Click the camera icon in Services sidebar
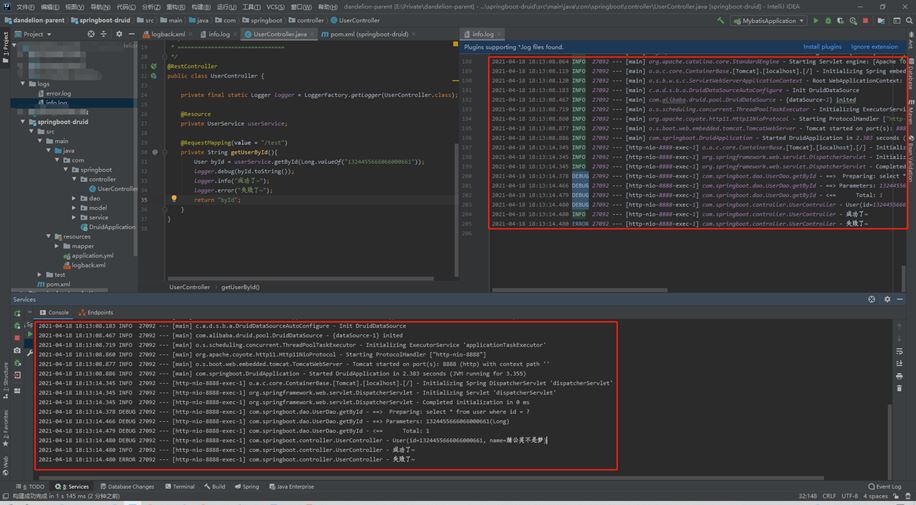916x505 pixels. point(17,350)
